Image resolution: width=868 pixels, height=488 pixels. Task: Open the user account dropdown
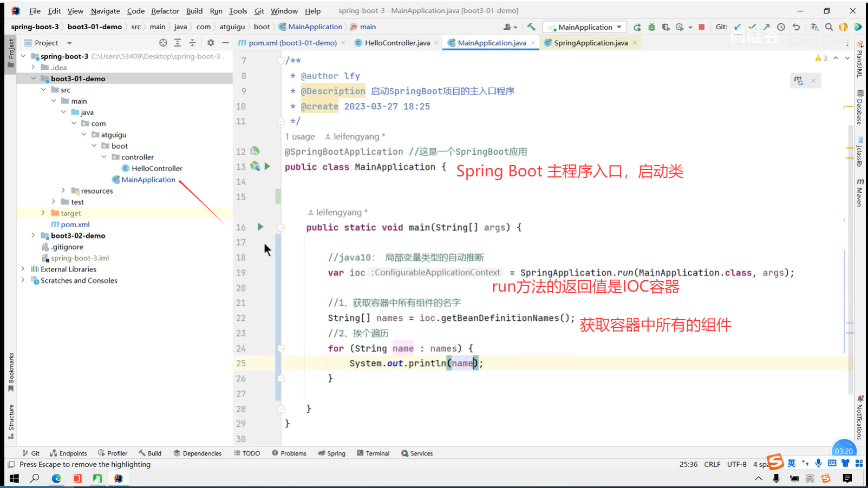[510, 27]
